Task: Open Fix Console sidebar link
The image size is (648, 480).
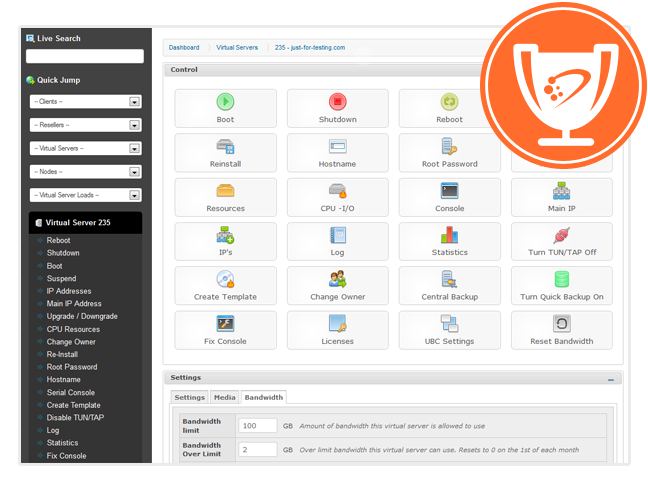Action: (x=66, y=456)
